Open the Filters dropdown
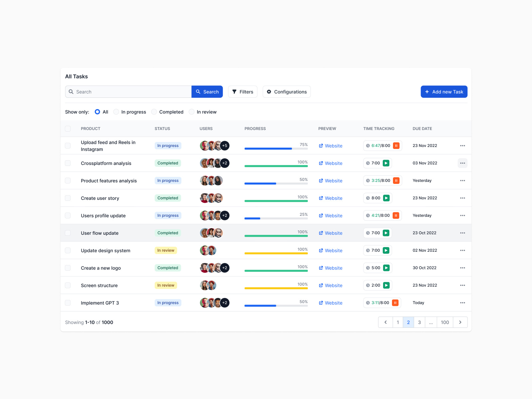 [x=243, y=92]
